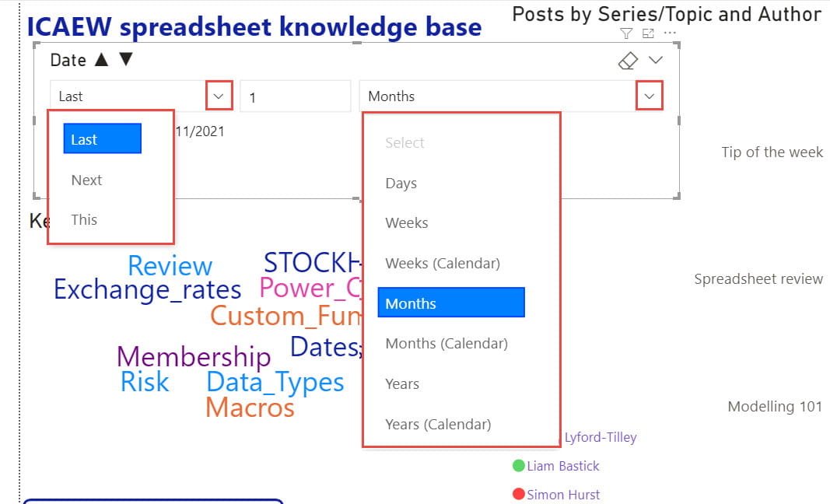The image size is (830, 504).
Task: Clear selections with the eraser icon
Action: (628, 61)
